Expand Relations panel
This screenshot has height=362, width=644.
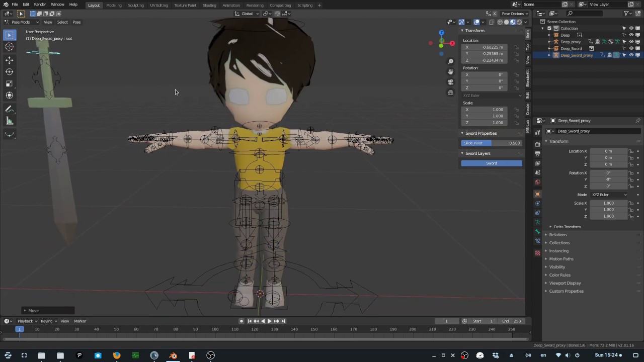[x=557, y=235]
